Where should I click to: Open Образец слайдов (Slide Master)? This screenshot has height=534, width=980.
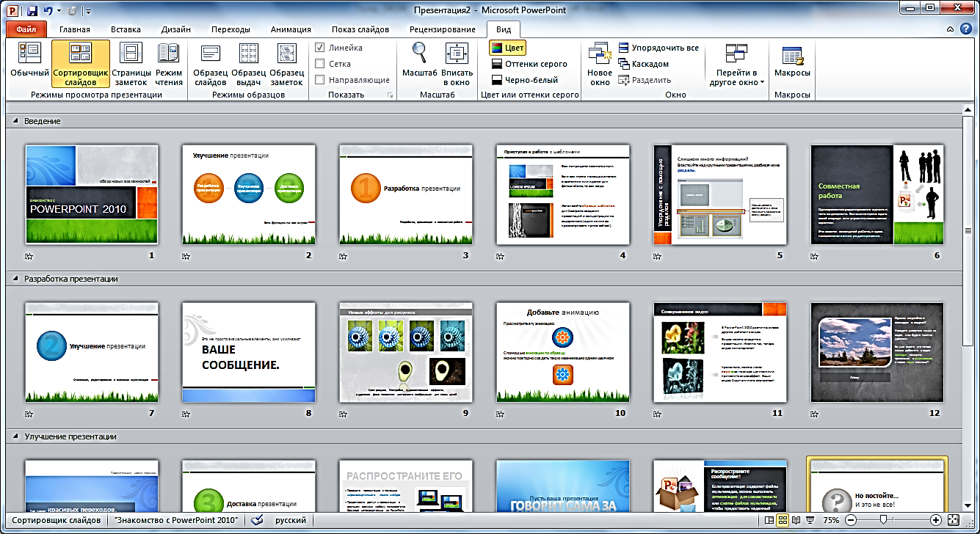[210, 63]
